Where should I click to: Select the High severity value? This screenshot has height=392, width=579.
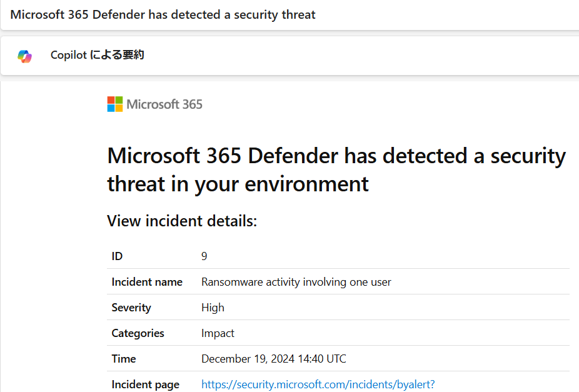213,308
